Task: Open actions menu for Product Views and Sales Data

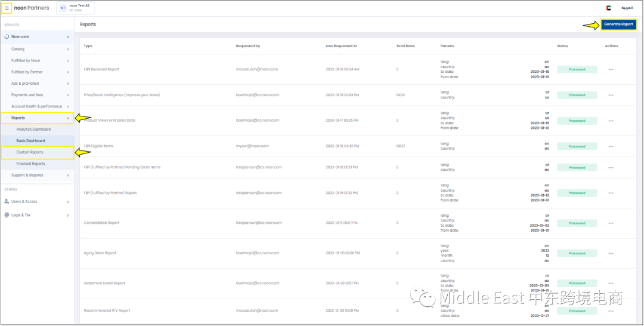Action: click(611, 121)
